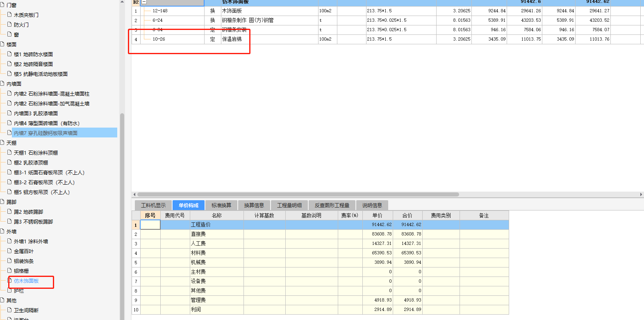Select 棚3-2 石膏板吊顶

[44, 183]
